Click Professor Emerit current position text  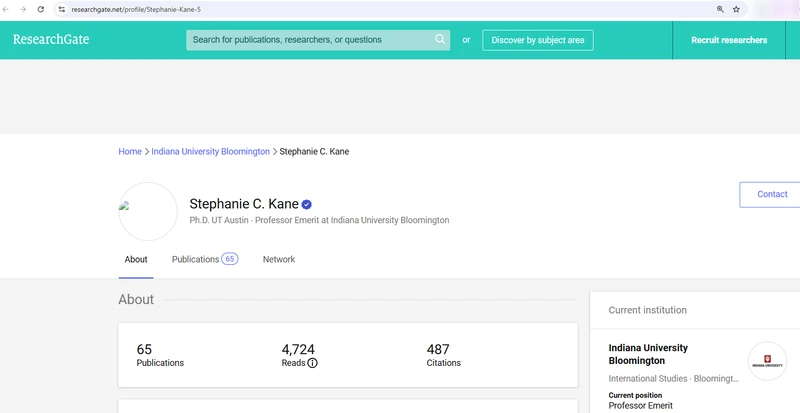pyautogui.click(x=641, y=406)
